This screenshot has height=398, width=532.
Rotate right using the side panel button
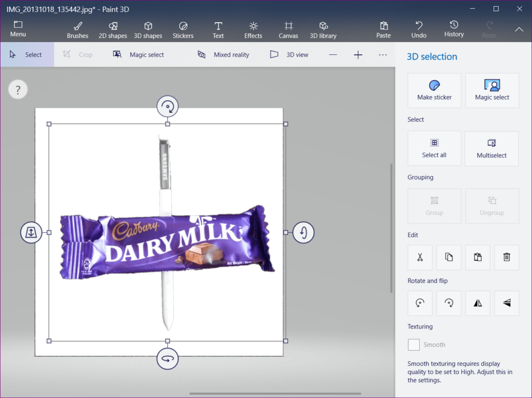pos(449,303)
